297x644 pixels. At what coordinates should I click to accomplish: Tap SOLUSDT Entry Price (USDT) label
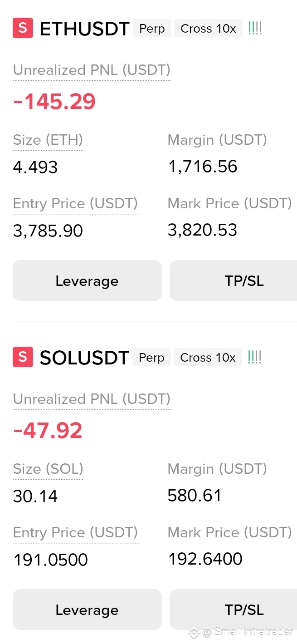coord(75,533)
